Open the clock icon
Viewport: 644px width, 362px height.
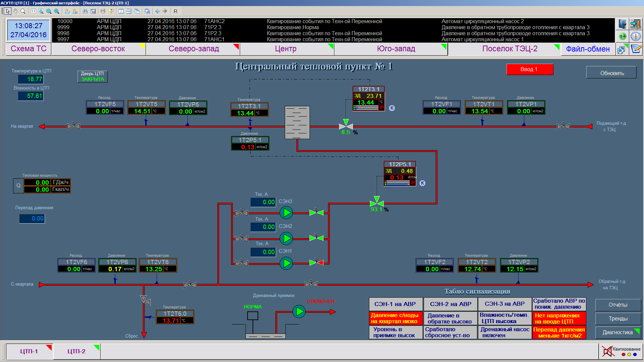[x=636, y=36]
